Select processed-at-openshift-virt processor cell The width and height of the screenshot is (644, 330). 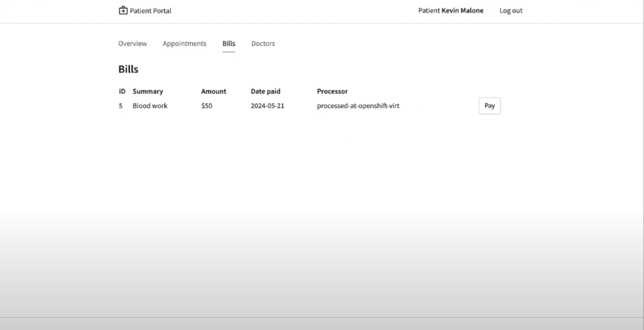pyautogui.click(x=358, y=105)
